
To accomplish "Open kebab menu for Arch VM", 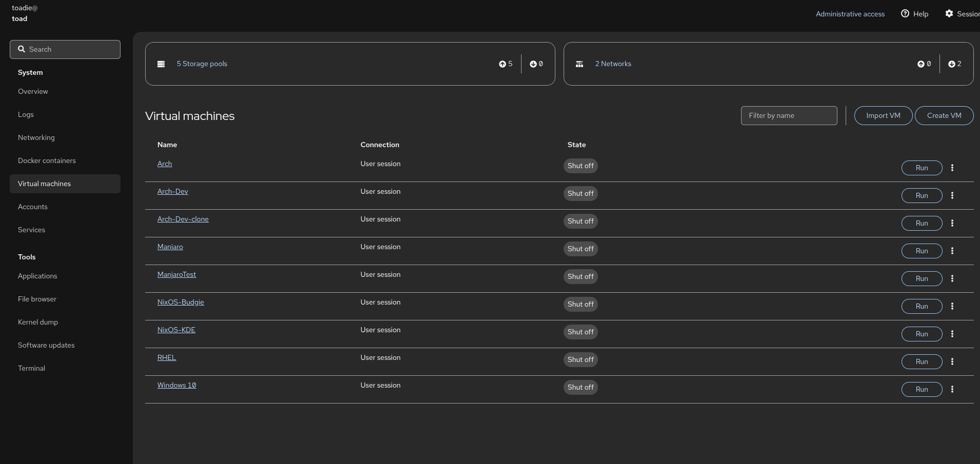I will 952,168.
